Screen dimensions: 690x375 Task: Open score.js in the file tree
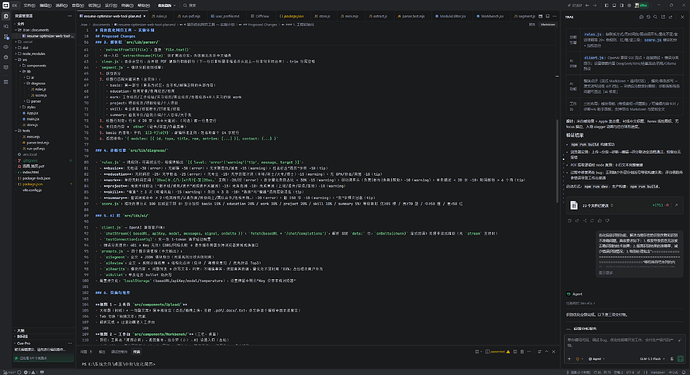[x=40, y=95]
